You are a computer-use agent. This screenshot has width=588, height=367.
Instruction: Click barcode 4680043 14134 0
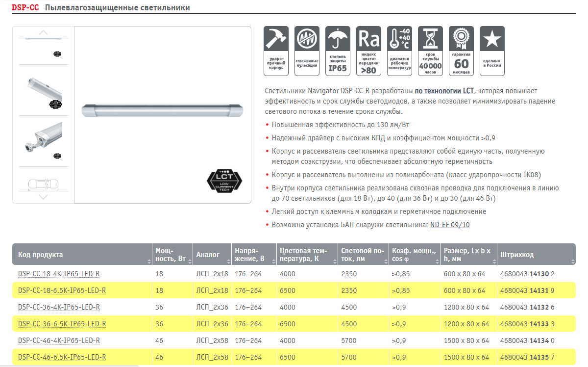pyautogui.click(x=527, y=341)
